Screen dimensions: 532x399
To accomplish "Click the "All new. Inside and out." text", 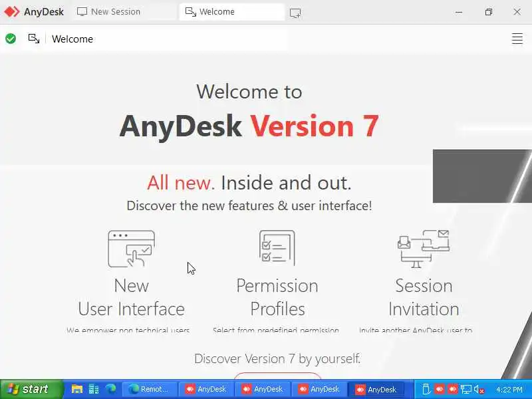I will 249,183.
